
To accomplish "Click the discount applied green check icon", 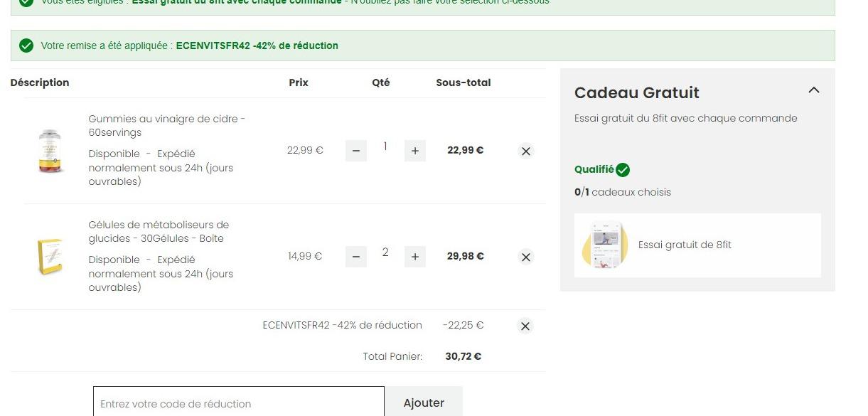I will point(26,46).
